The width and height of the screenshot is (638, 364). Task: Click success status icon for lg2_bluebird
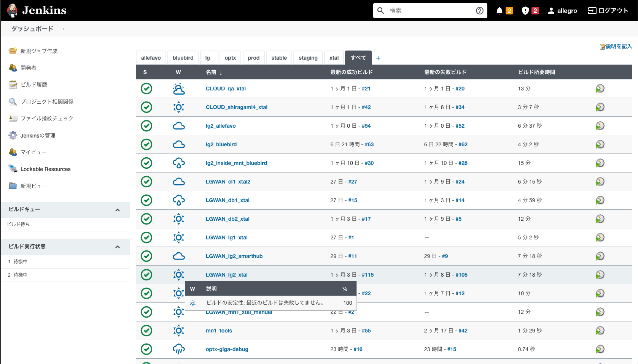tap(146, 144)
